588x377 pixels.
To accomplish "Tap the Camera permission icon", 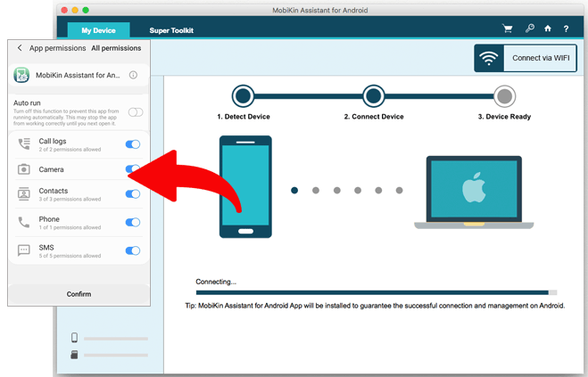I will [x=24, y=169].
